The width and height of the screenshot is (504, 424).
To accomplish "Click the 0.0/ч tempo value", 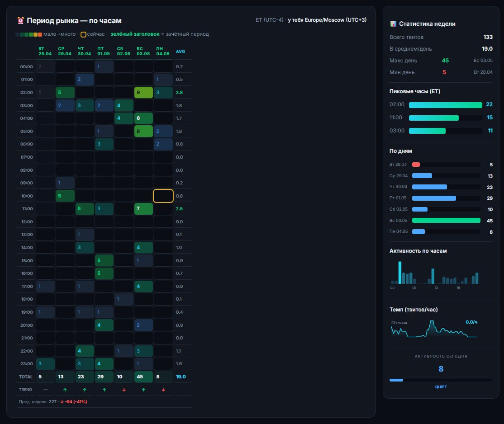I will click(x=471, y=322).
